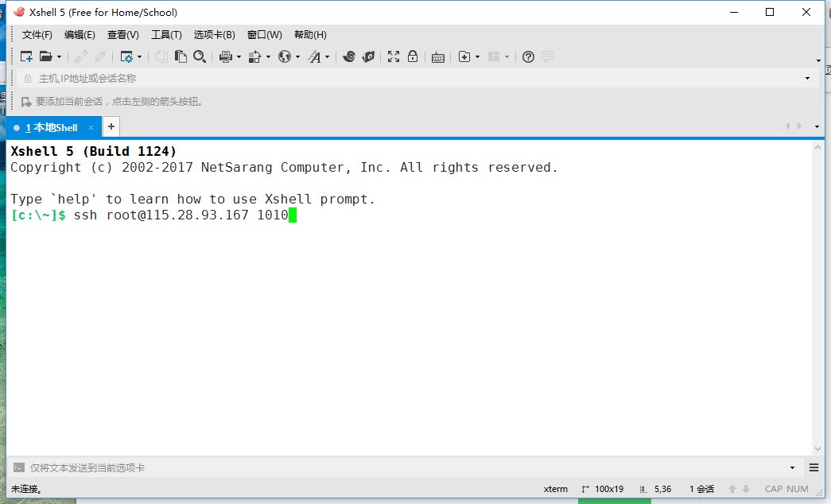Click the greyed-out Reconnect plug icon
Image resolution: width=831 pixels, height=504 pixels.
100,56
